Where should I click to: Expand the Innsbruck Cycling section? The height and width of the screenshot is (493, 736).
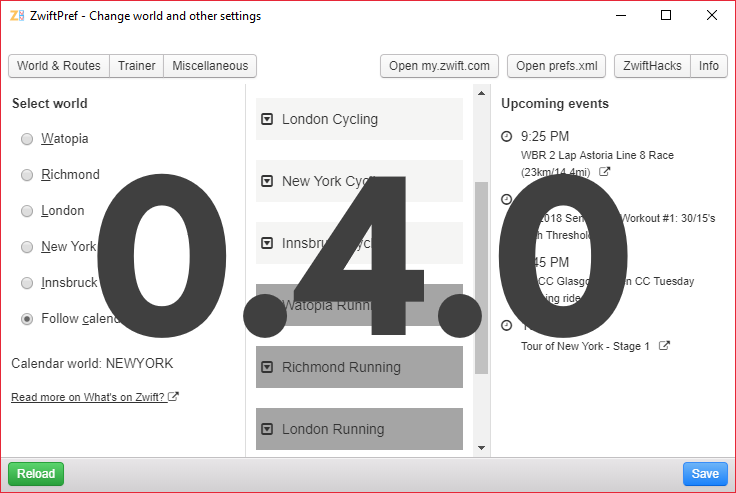point(359,243)
